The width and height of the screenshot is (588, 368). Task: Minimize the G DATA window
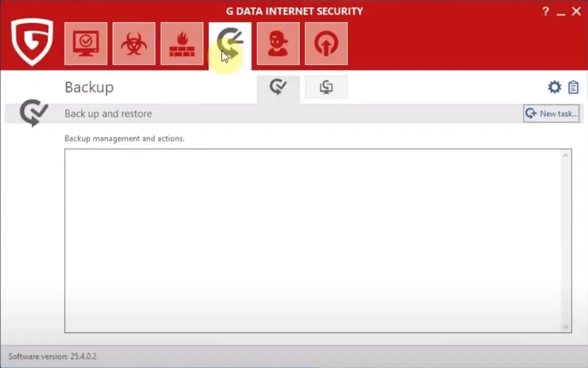click(x=561, y=12)
